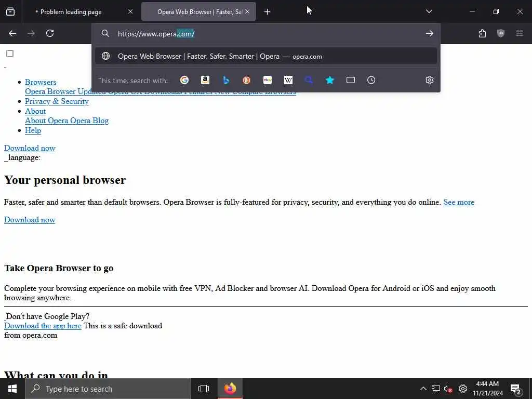
Task: Select the opera.com autocomplete suggestion
Action: [x=266, y=56]
